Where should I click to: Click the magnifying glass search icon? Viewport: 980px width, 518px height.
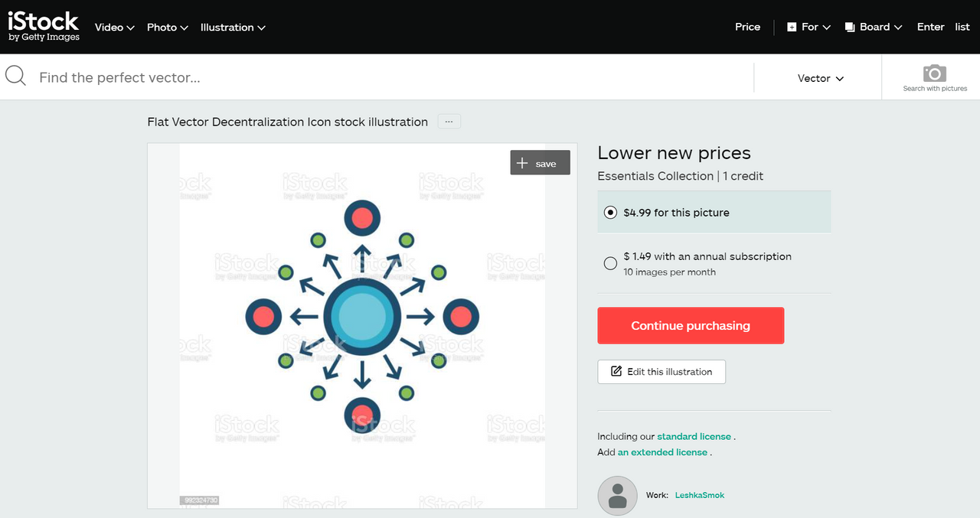tap(15, 76)
